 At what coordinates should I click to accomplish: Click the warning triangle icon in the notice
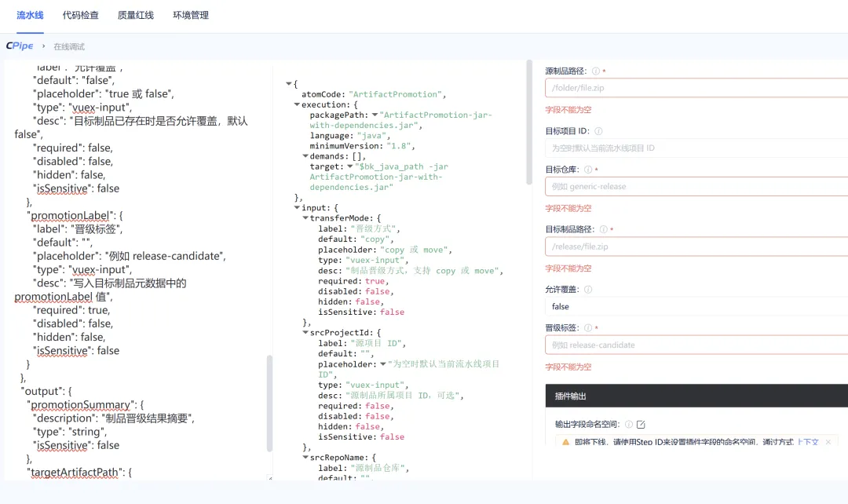click(565, 442)
